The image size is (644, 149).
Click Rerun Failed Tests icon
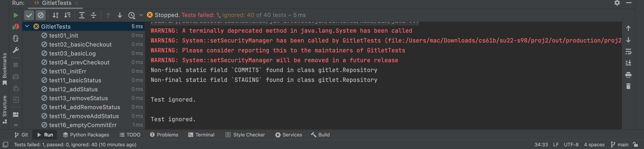pyautogui.click(x=15, y=27)
